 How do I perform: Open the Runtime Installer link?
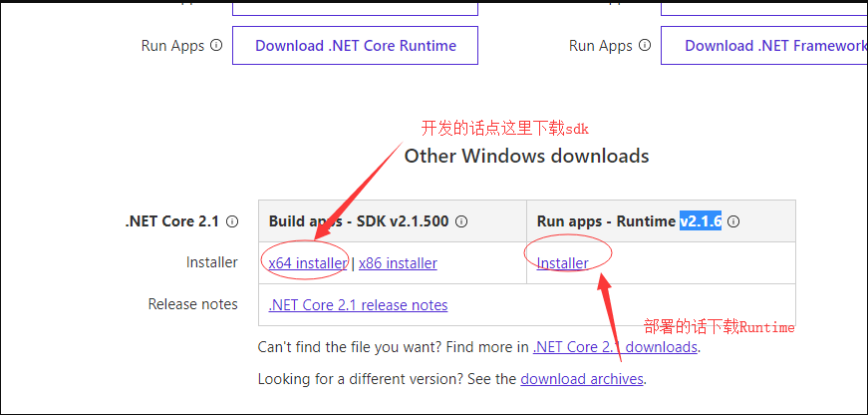(562, 263)
